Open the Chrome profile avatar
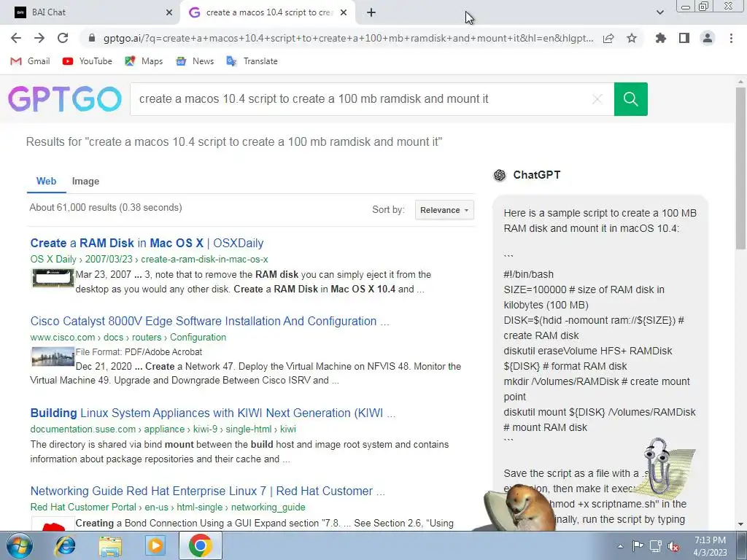Screen dimensions: 747x560 (708, 38)
